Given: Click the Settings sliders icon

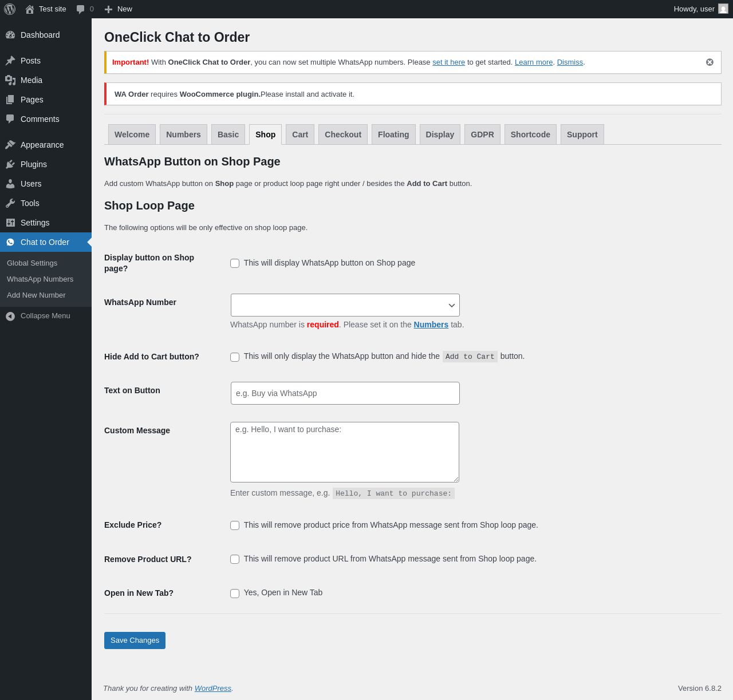Looking at the screenshot, I should (10, 223).
